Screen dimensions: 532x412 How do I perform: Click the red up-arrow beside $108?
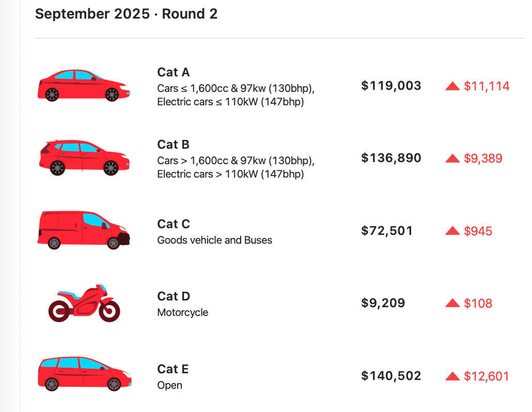[452, 303]
